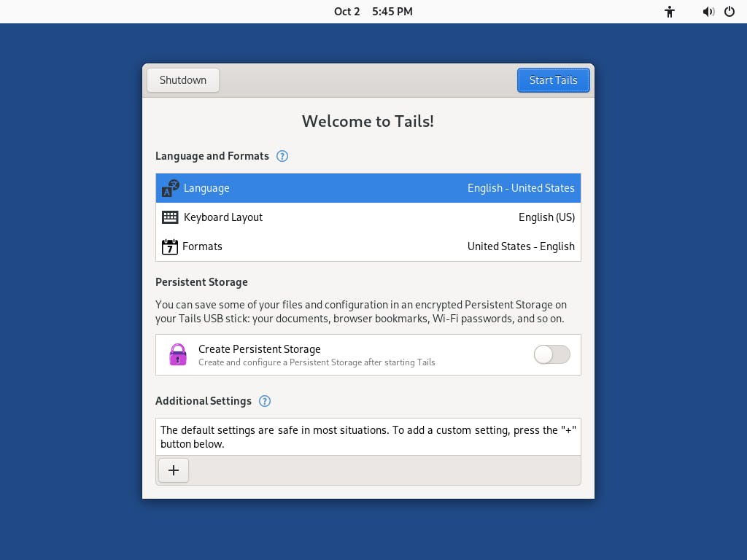Click the purple padlock Persistent Storage icon
The width and height of the screenshot is (747, 560).
pyautogui.click(x=178, y=355)
